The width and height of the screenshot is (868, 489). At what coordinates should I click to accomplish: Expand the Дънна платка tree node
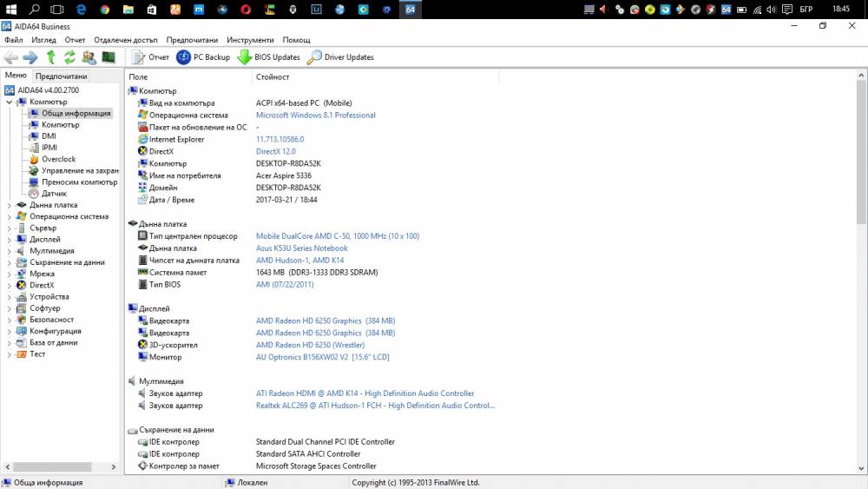tap(9, 205)
